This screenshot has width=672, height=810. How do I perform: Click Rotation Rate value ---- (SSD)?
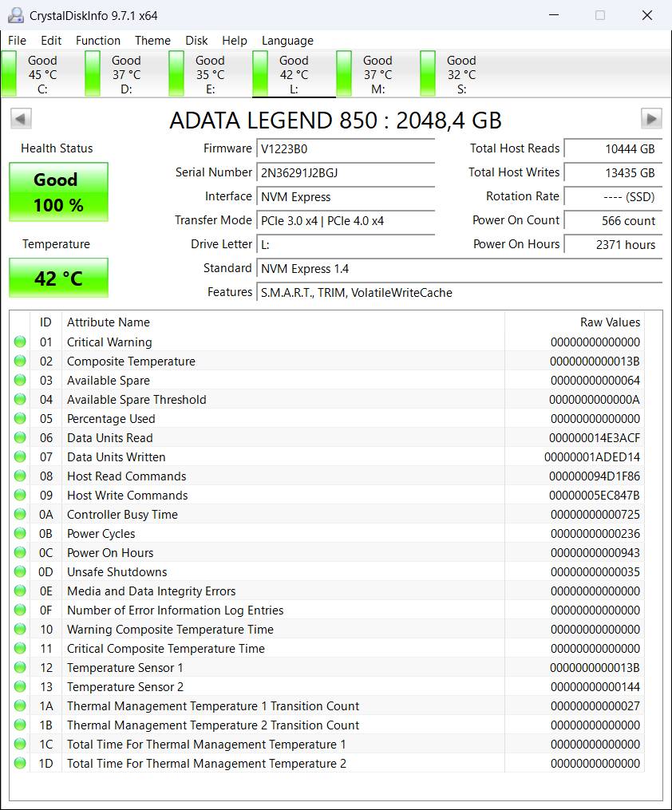click(x=613, y=197)
